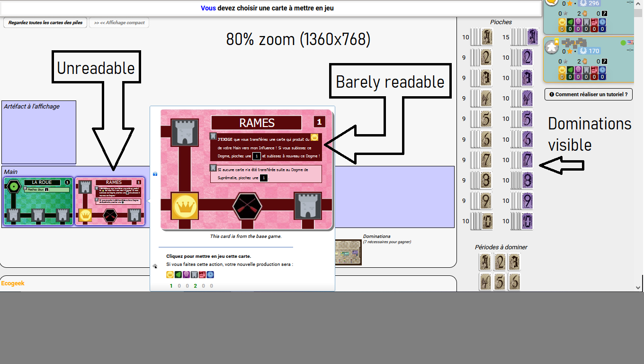This screenshot has height=364, width=644.
Task: Click the Artéfact à l'affichage zone label
Action: pyautogui.click(x=32, y=107)
